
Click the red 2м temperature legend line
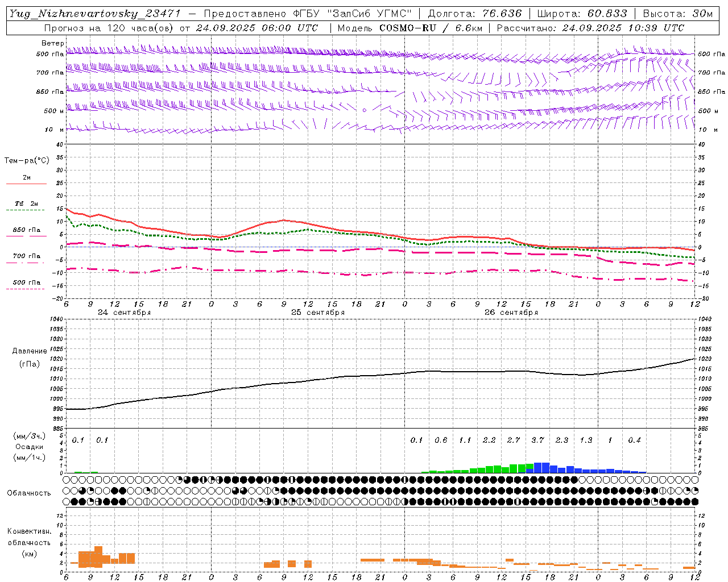(x=26, y=184)
